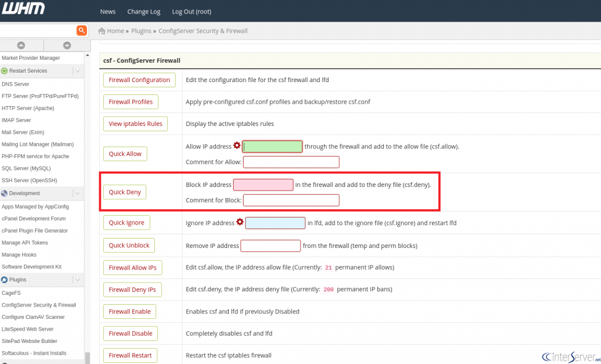Click the sidebar collapse-all up arrow icon
The width and height of the screenshot is (601, 364).
click(21, 45)
